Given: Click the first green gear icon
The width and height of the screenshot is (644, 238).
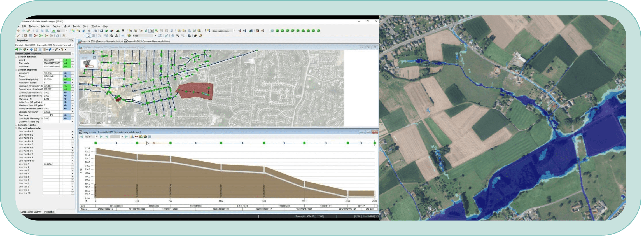Looking at the screenshot, I should (x=277, y=31).
